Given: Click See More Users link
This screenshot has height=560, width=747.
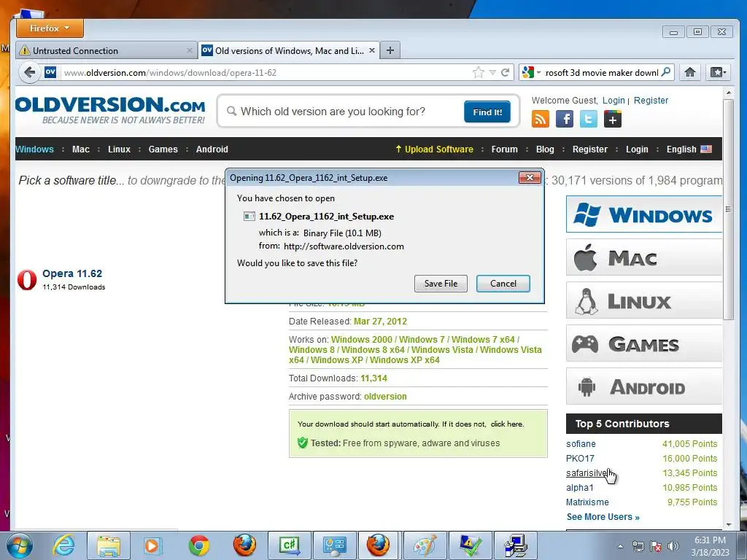Looking at the screenshot, I should pos(603,517).
